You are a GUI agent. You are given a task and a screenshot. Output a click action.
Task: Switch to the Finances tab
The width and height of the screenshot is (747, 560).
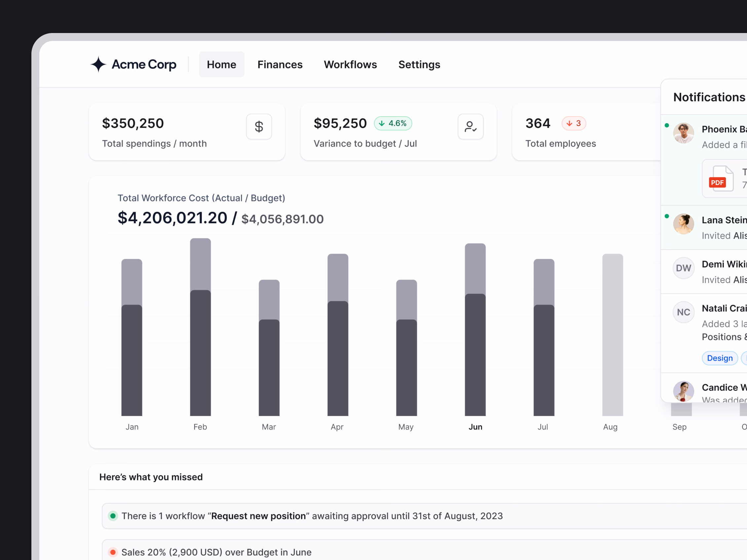point(280,64)
